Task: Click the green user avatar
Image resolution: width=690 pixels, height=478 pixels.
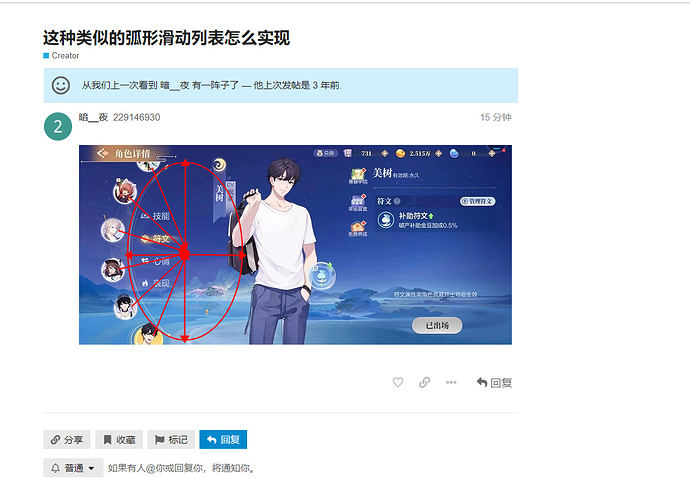Action: (x=58, y=126)
